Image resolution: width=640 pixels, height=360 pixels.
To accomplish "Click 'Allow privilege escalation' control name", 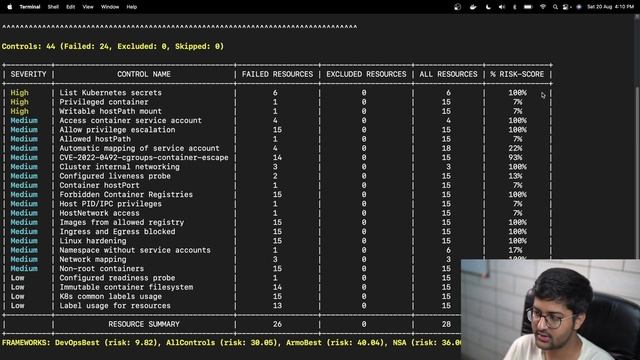I will [x=117, y=130].
